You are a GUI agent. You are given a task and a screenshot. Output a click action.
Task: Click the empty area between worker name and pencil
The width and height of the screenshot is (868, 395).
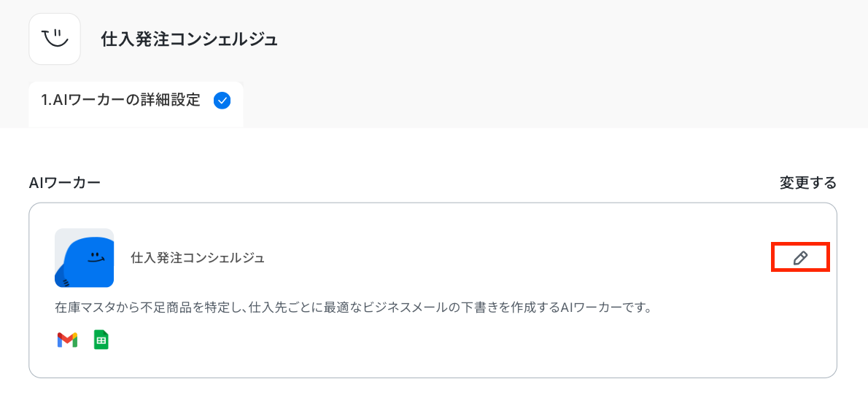pos(526,258)
